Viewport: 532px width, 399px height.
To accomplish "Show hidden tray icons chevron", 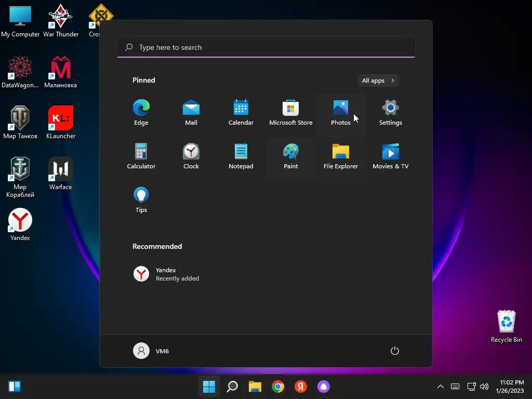I will pos(441,387).
